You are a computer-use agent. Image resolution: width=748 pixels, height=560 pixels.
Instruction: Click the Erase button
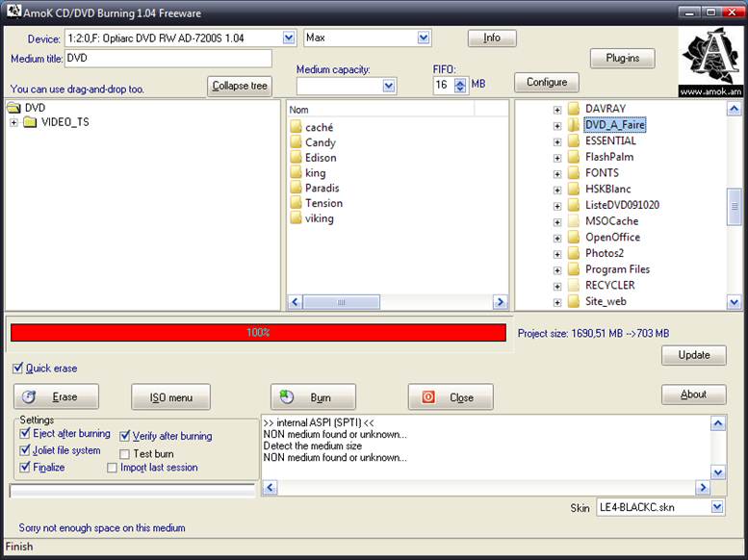(x=56, y=396)
